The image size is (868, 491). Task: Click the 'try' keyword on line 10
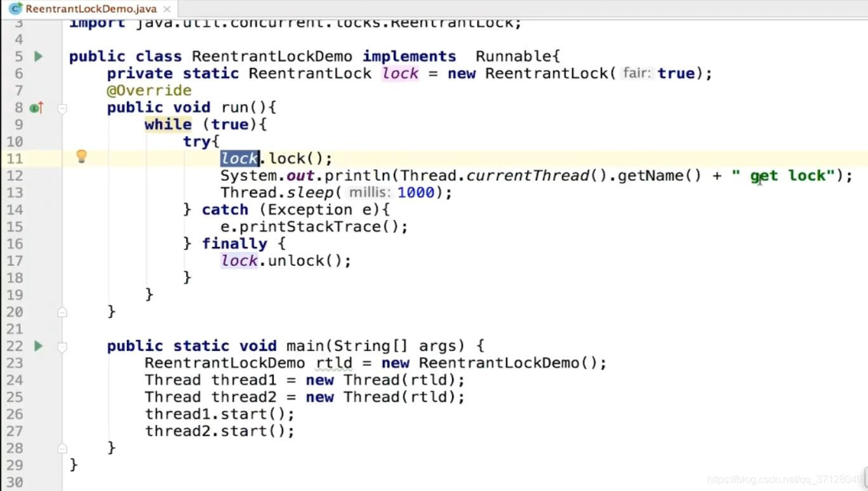click(197, 142)
